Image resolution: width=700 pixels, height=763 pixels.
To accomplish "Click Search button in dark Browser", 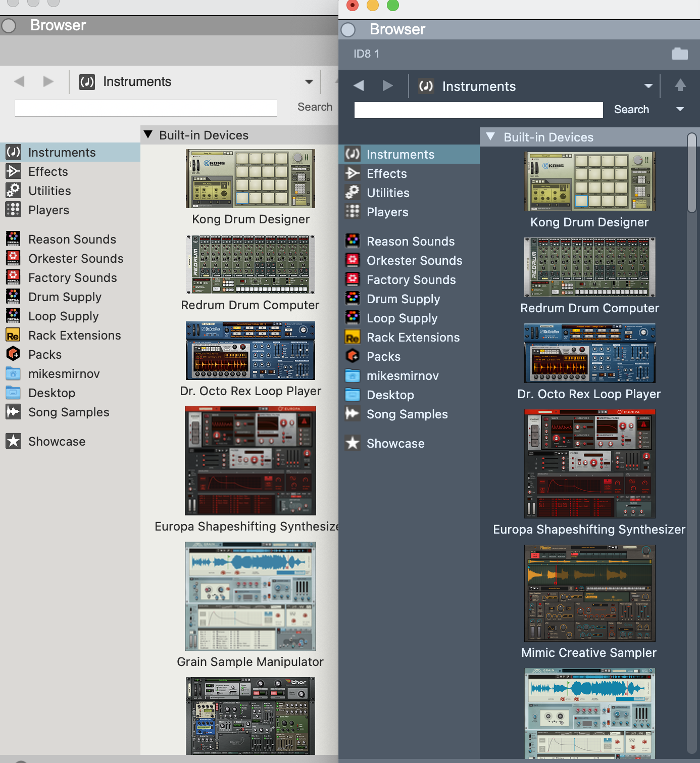I will (631, 109).
